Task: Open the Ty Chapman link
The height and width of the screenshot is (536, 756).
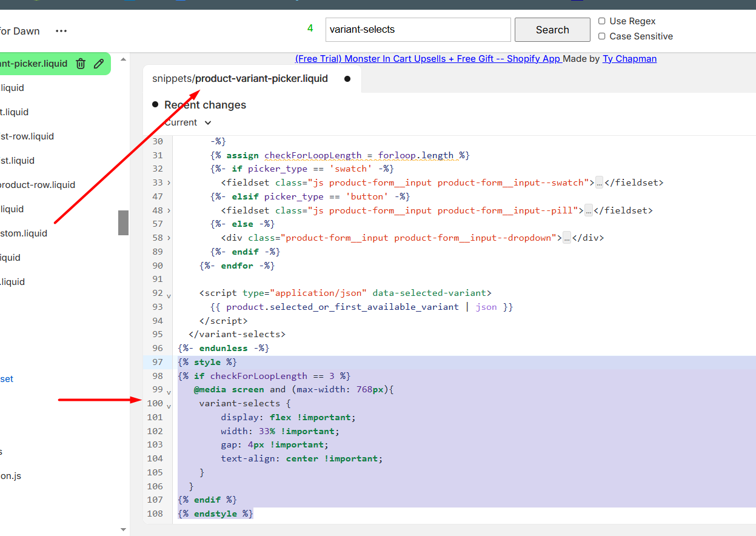Action: pyautogui.click(x=629, y=59)
